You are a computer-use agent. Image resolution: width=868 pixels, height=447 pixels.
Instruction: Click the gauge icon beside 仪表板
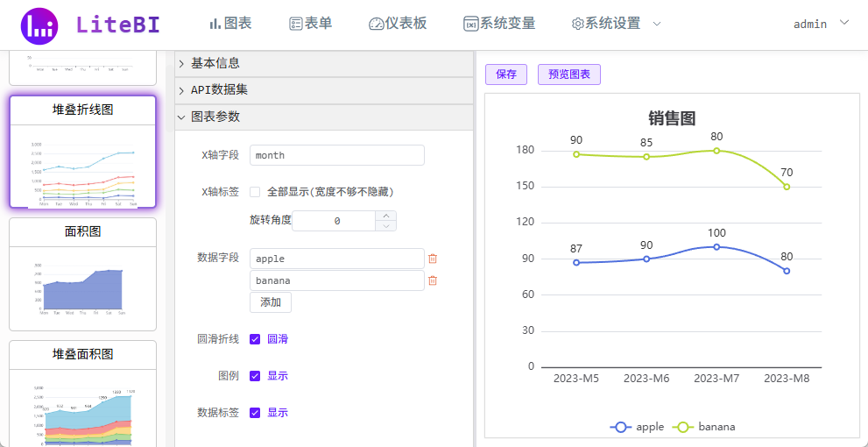[x=377, y=24]
